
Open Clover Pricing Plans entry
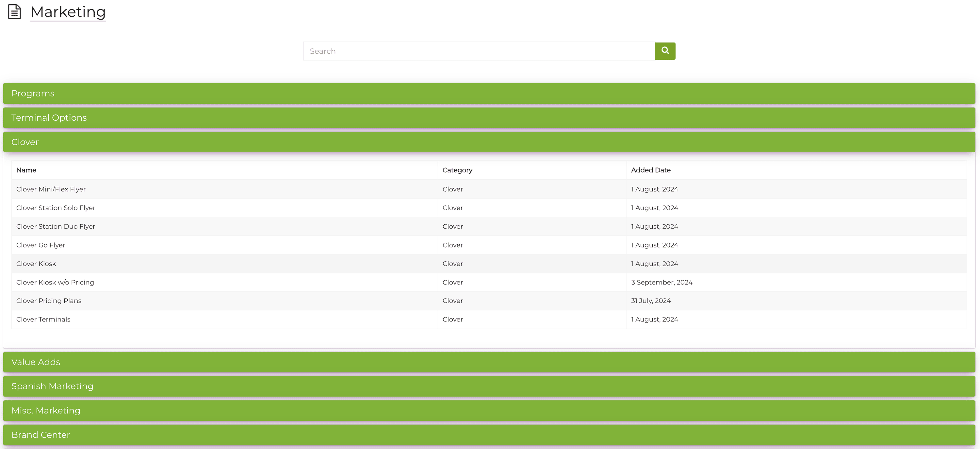click(x=49, y=301)
